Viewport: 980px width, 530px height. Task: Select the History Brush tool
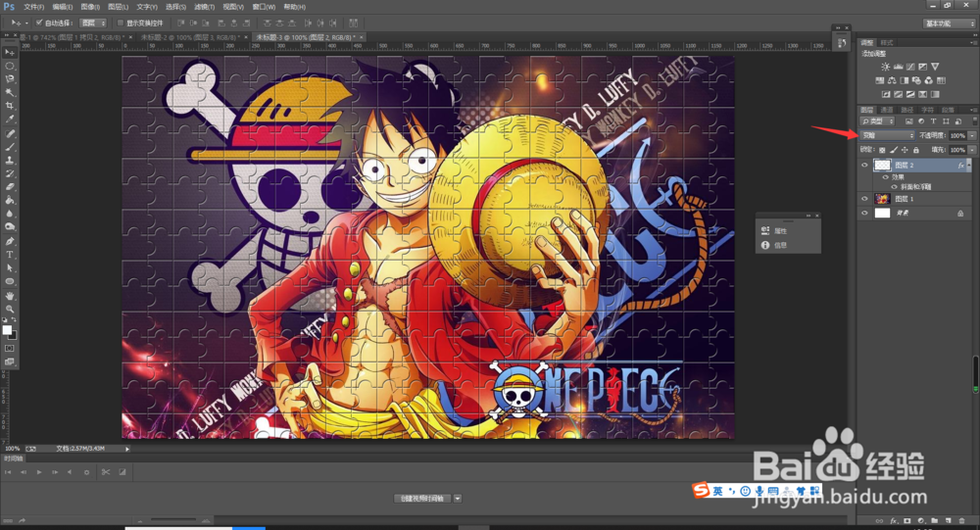(x=10, y=173)
